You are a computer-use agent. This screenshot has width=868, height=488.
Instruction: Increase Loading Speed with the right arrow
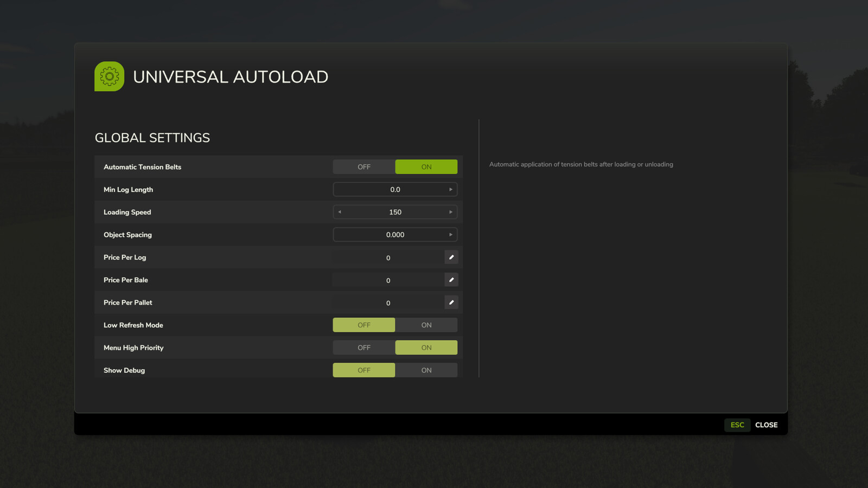click(x=451, y=211)
